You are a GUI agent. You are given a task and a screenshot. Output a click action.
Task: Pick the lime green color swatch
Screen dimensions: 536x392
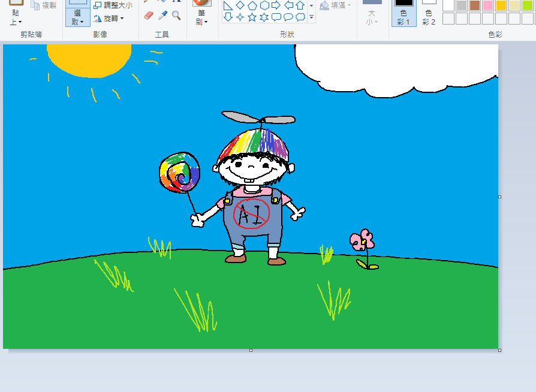(528, 5)
